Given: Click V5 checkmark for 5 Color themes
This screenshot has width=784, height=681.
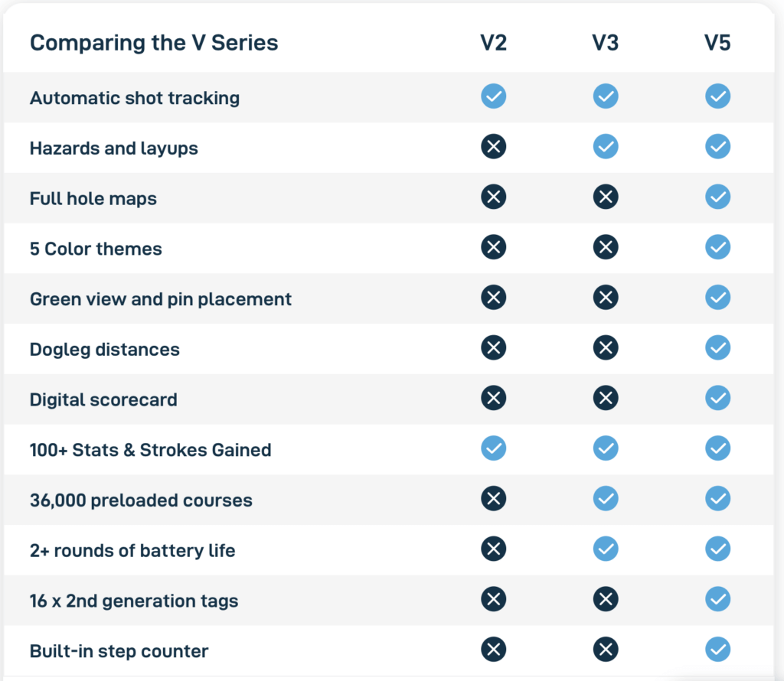Looking at the screenshot, I should 718,247.
